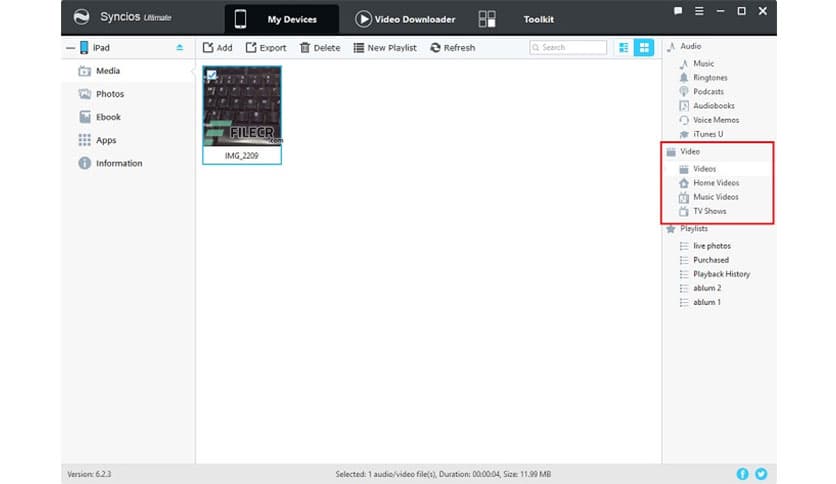Open the Toolkit tab
Viewport: 836px width, 484px height.
point(538,19)
